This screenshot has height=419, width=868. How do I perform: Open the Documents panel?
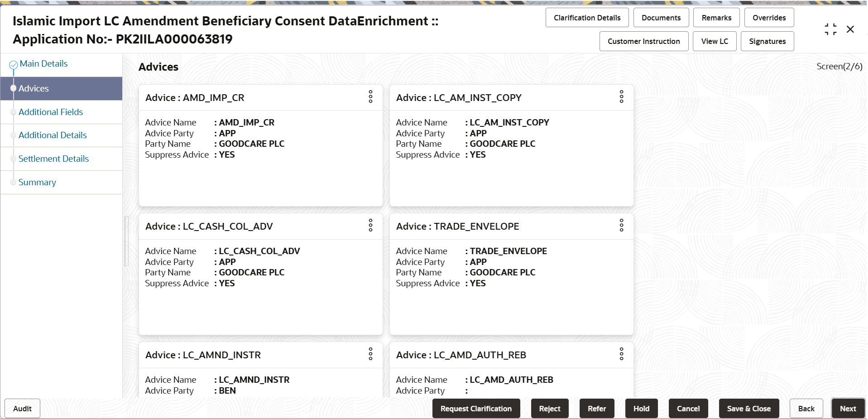pos(661,18)
